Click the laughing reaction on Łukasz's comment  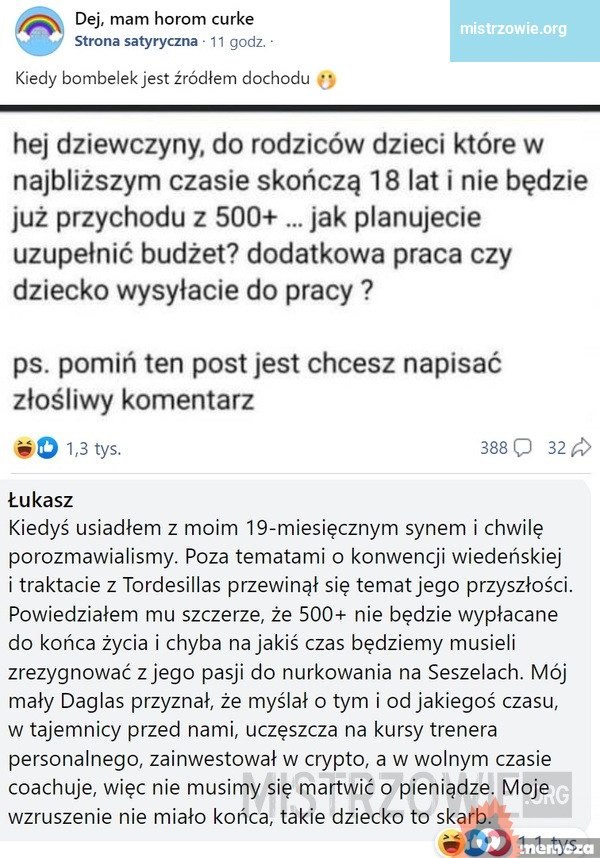pos(452,844)
